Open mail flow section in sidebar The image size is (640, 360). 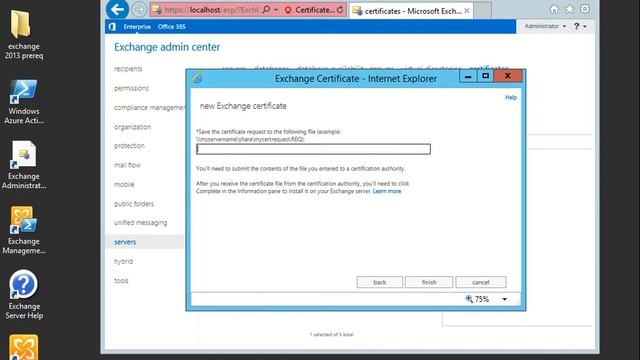[127, 165]
